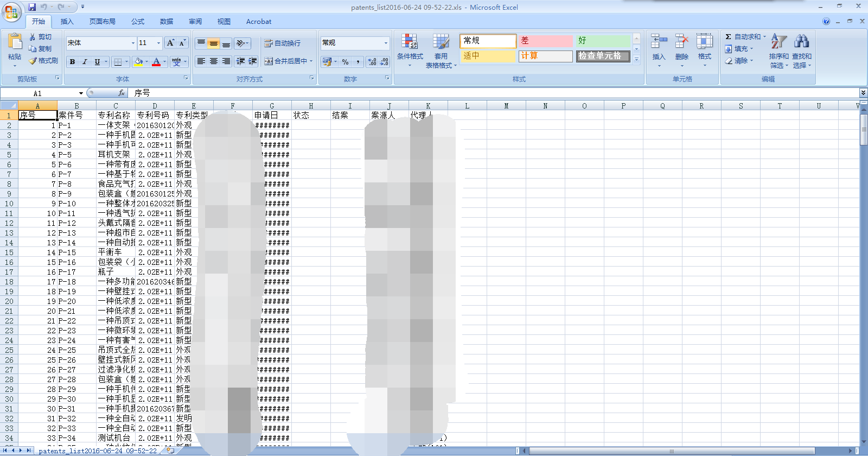Viewport: 868px width, 456px height.
Task: Open the number format 常规 dropdown
Action: 386,43
